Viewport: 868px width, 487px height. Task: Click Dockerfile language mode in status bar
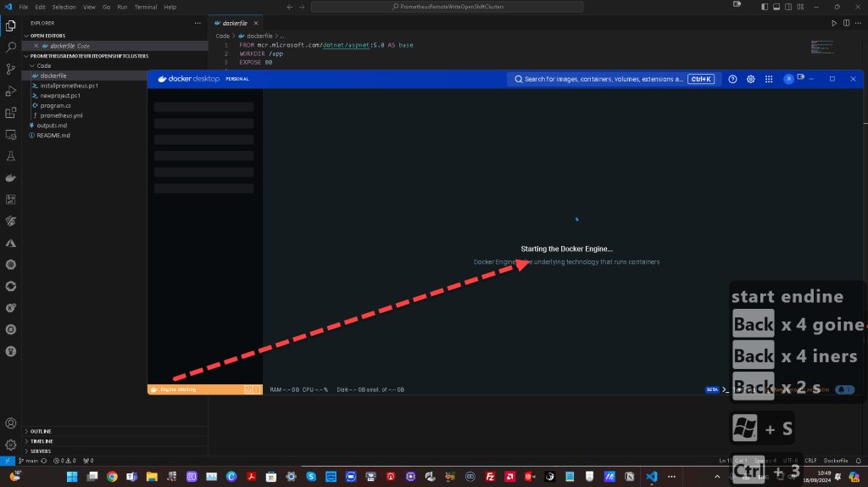pyautogui.click(x=836, y=461)
